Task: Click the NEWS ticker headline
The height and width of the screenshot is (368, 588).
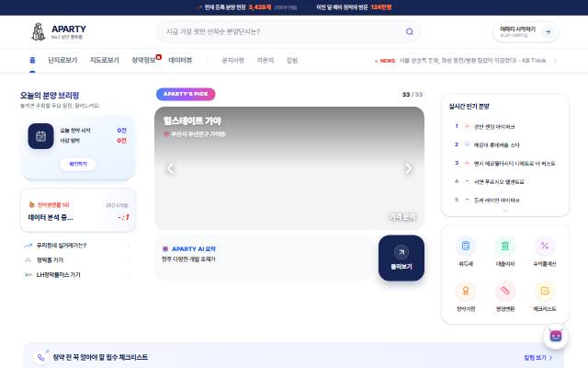Action: click(x=472, y=61)
